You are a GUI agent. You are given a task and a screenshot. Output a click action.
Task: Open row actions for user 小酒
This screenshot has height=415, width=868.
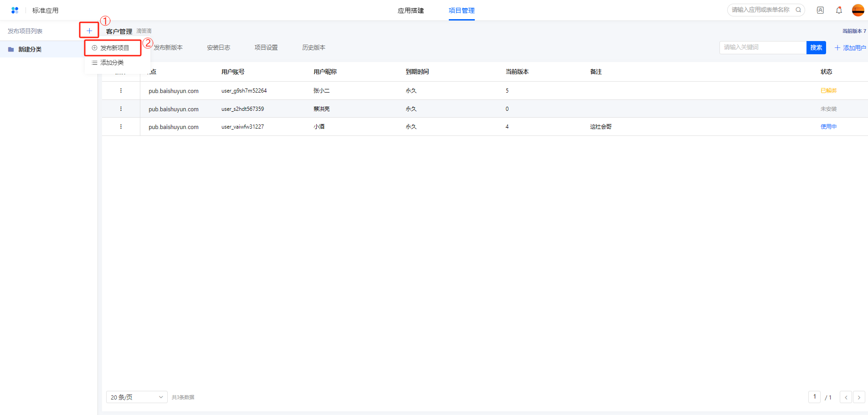[121, 127]
